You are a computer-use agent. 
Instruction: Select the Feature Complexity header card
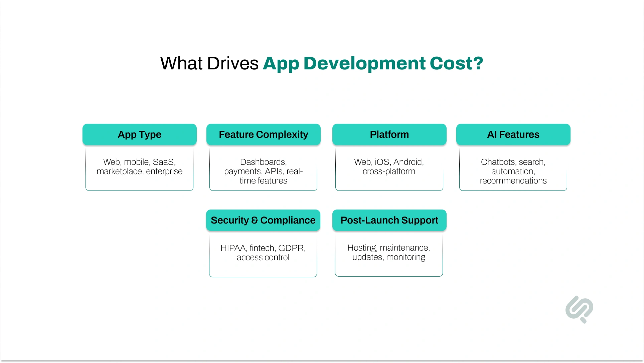coord(264,134)
